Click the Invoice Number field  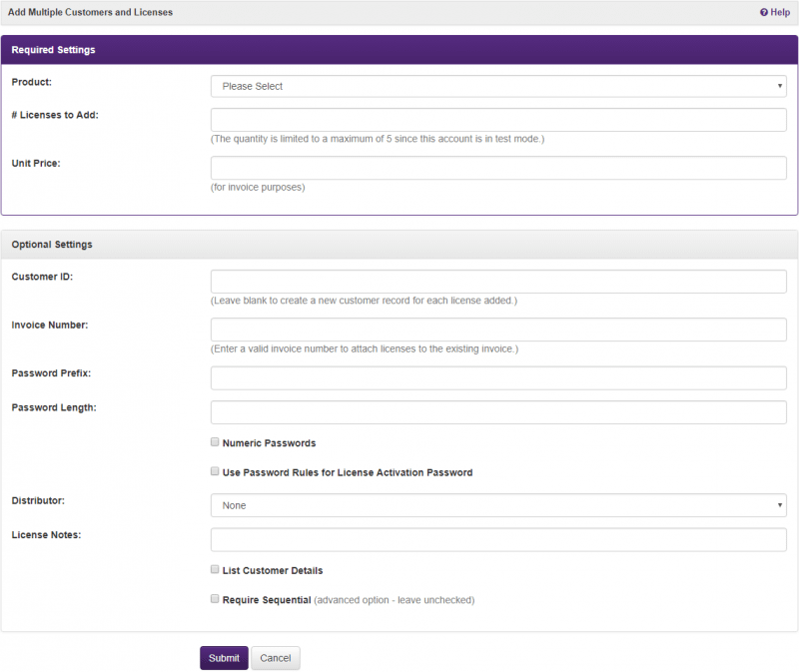click(497, 330)
